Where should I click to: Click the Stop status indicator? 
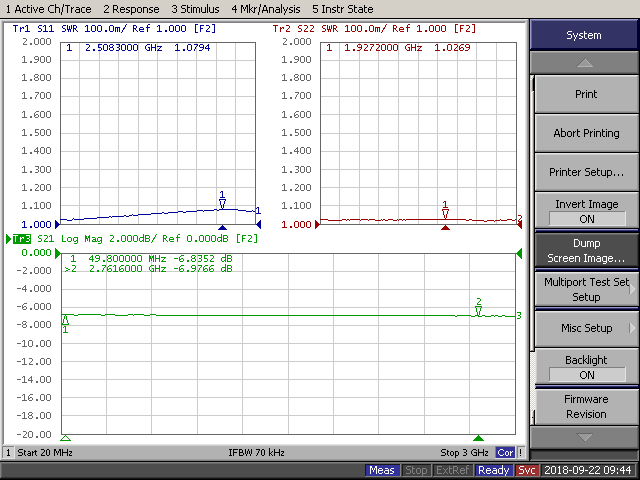416,470
